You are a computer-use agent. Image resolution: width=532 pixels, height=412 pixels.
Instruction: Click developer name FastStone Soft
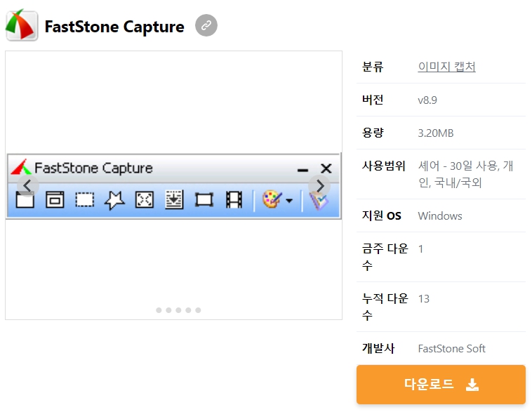pos(451,349)
